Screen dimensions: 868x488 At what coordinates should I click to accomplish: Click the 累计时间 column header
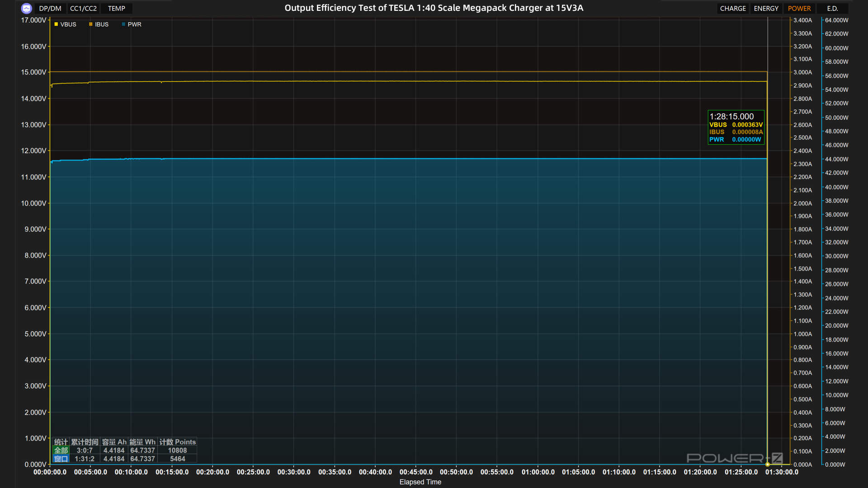85,442
